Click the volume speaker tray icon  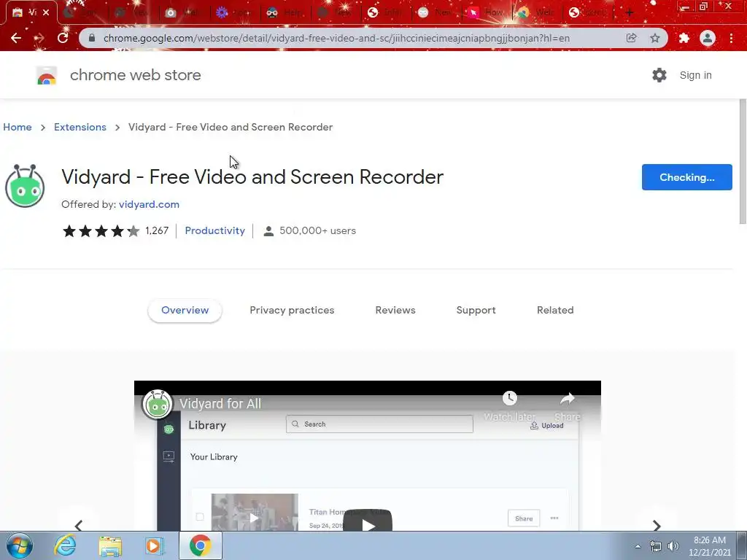(x=673, y=546)
